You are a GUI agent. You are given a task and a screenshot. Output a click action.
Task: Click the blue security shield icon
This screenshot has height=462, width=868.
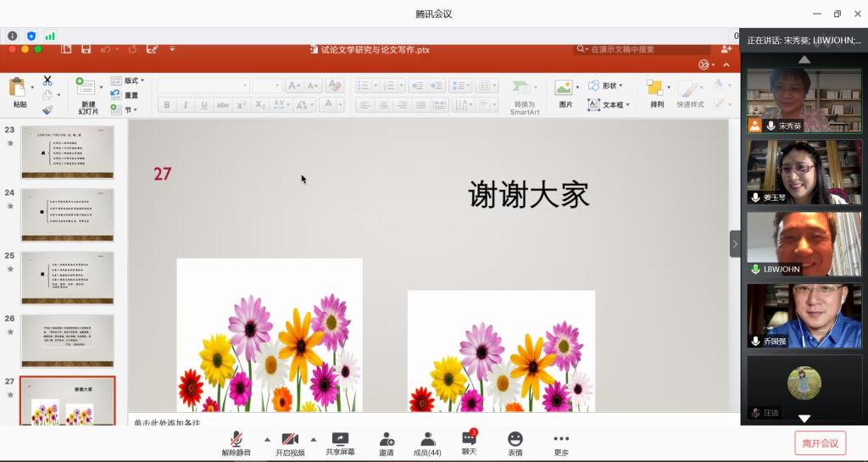(31, 36)
